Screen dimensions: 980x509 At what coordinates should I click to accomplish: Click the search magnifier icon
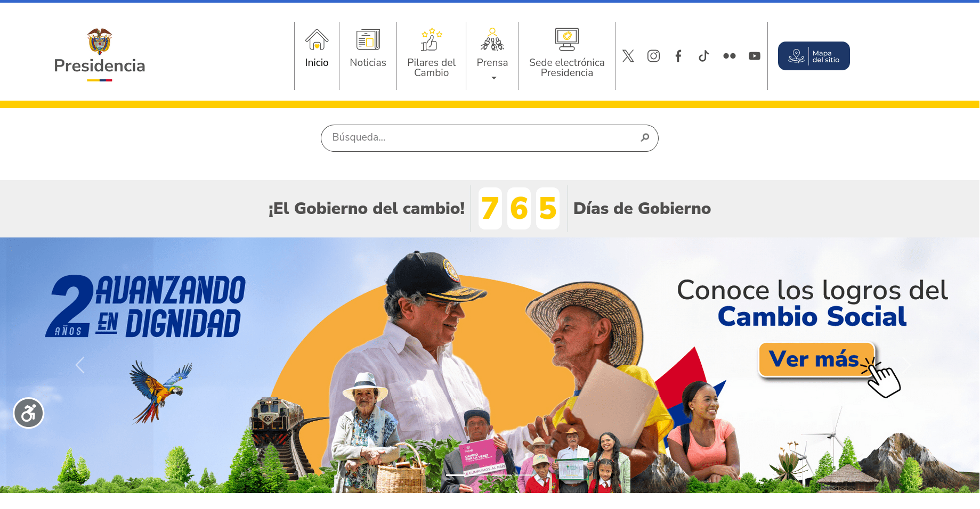click(645, 137)
